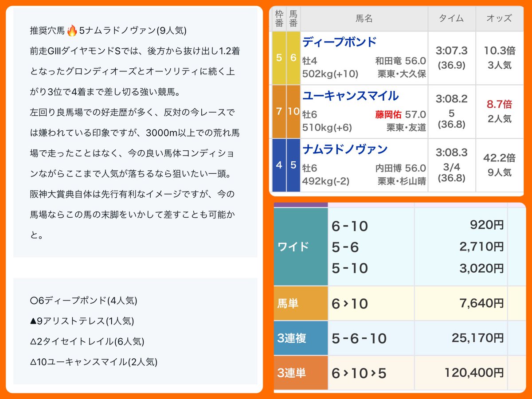
Task: Click trainer 栗東・杉山晴
Action: click(x=402, y=181)
